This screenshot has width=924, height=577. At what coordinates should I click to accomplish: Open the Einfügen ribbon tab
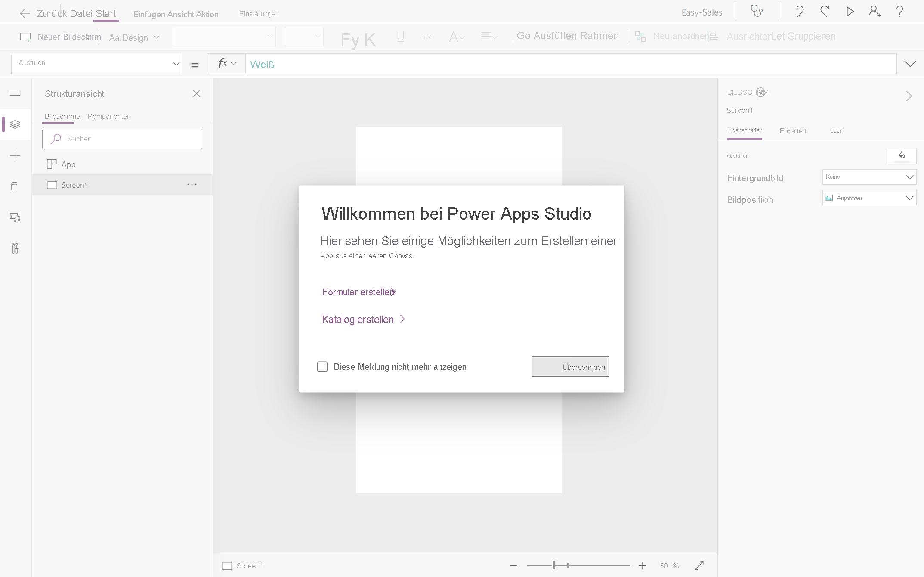click(149, 14)
